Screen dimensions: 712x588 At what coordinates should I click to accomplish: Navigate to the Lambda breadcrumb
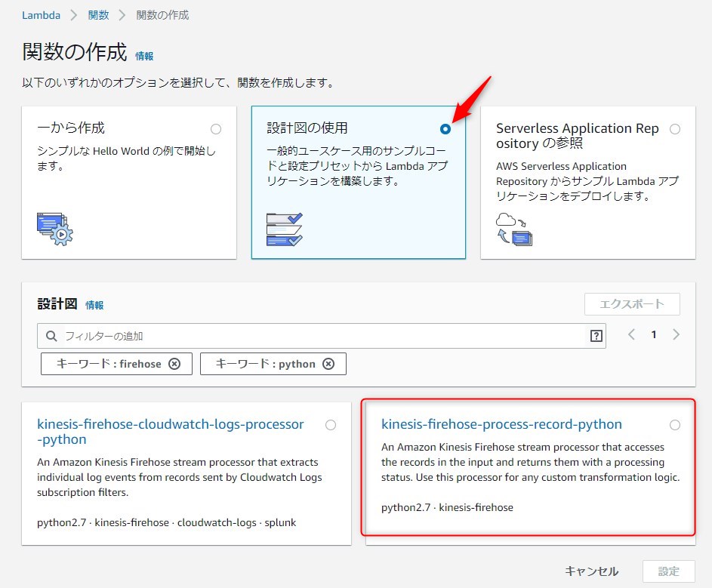coord(41,14)
